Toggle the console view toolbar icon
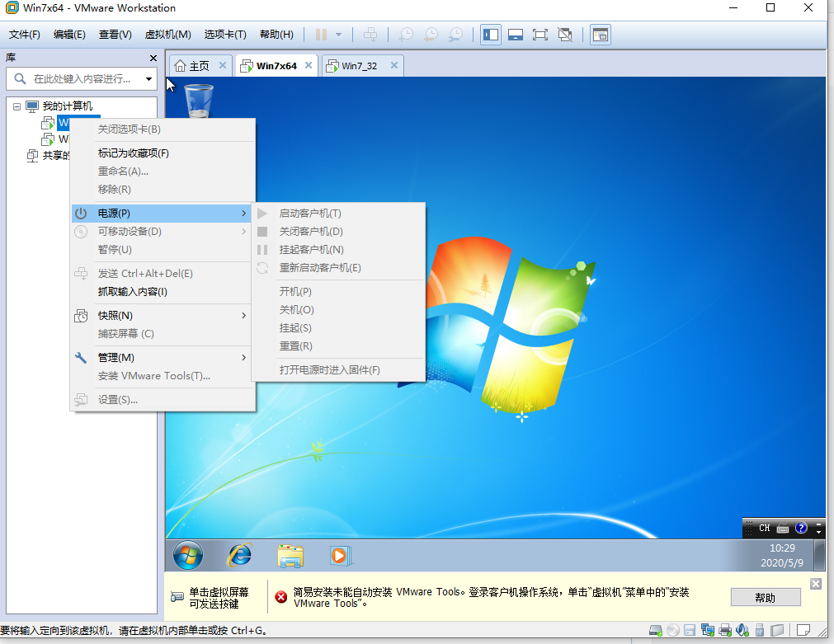Viewport: 834px width, 644px height. (600, 35)
